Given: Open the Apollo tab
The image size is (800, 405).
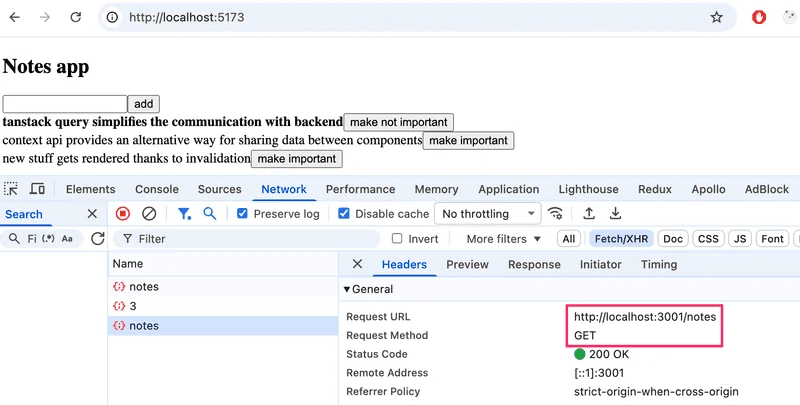Looking at the screenshot, I should click(709, 189).
